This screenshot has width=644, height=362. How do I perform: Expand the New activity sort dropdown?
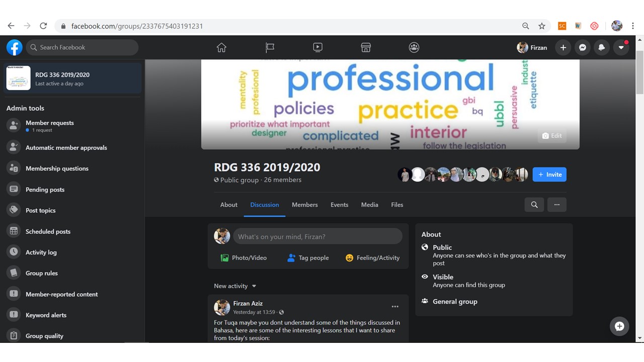(x=235, y=286)
